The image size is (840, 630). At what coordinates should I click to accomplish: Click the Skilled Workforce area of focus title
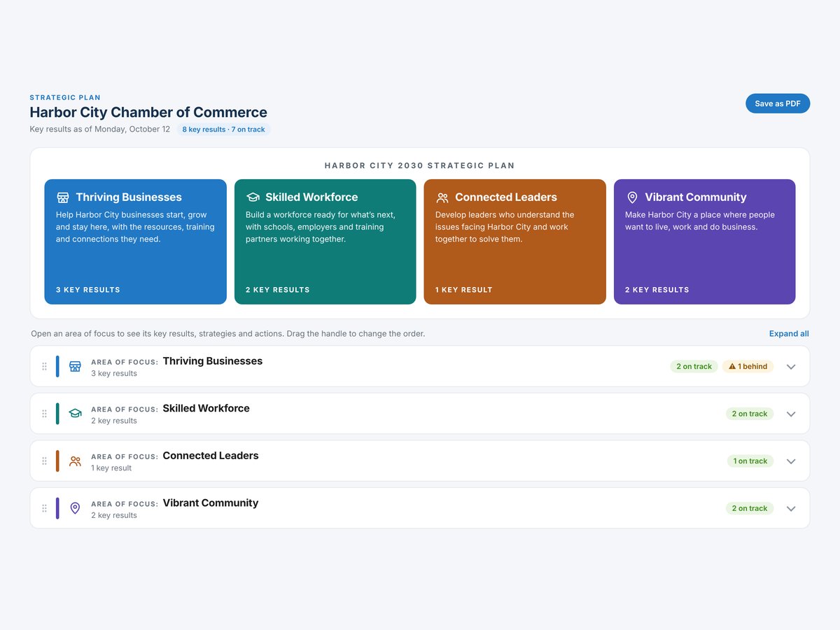[x=206, y=408]
